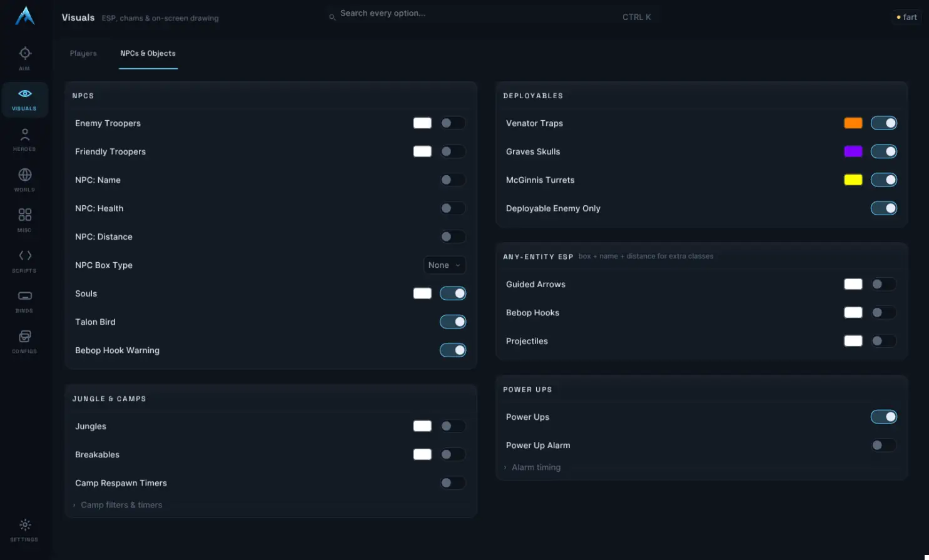Disable the Souls toggle

[453, 293]
